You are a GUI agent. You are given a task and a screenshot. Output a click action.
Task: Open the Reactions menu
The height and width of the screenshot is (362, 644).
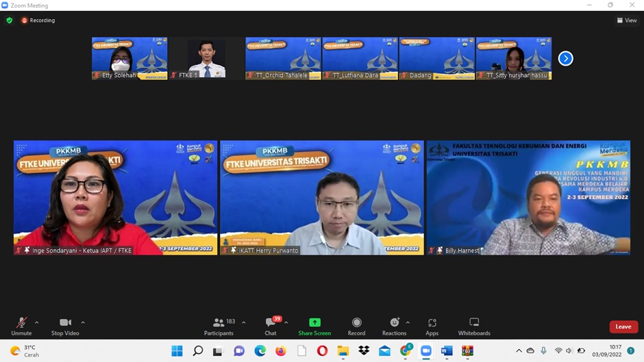395,326
